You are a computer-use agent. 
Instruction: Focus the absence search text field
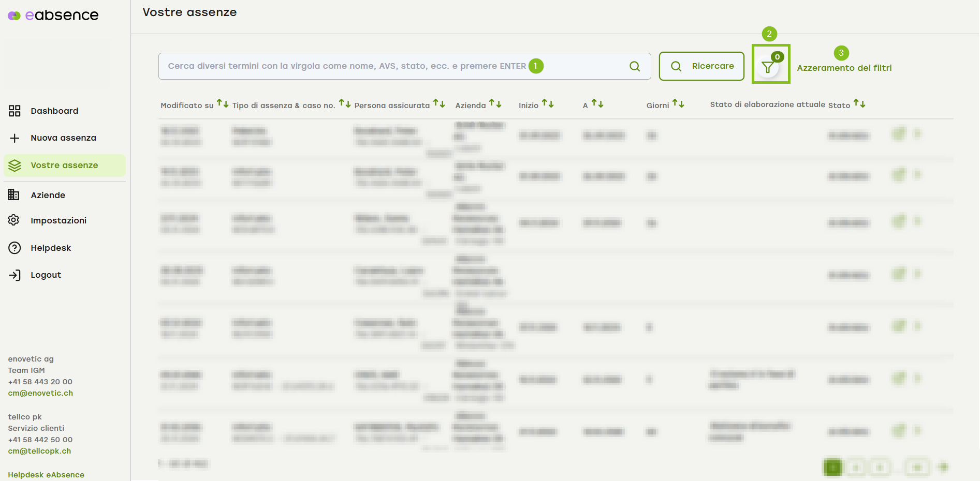point(342,66)
